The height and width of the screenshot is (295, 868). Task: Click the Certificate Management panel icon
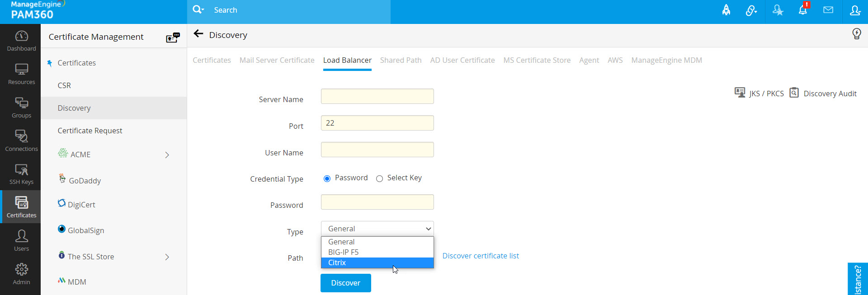[x=173, y=37]
